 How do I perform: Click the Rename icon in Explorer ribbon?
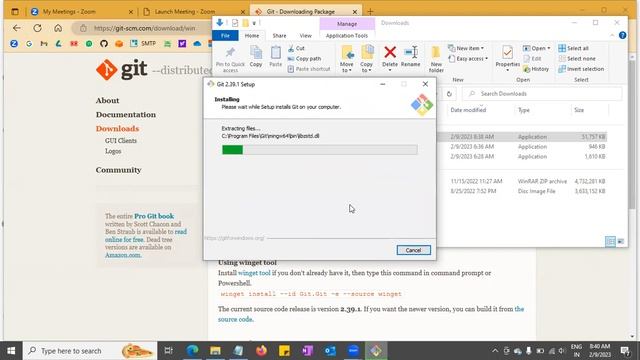(410, 52)
